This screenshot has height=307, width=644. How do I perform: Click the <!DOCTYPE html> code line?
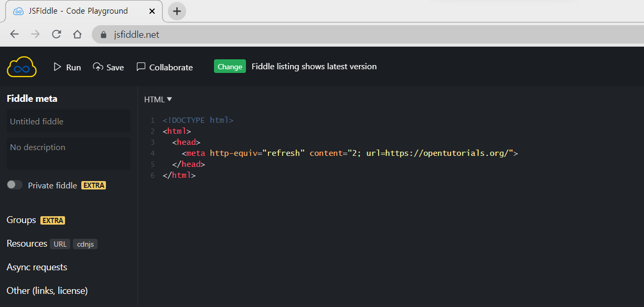coord(198,120)
